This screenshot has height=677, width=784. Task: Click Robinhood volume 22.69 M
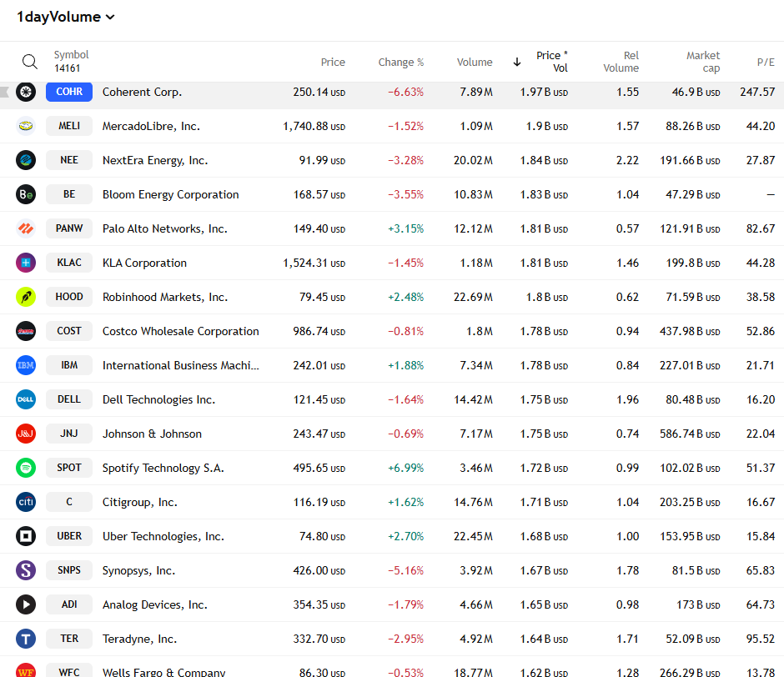pyautogui.click(x=473, y=297)
